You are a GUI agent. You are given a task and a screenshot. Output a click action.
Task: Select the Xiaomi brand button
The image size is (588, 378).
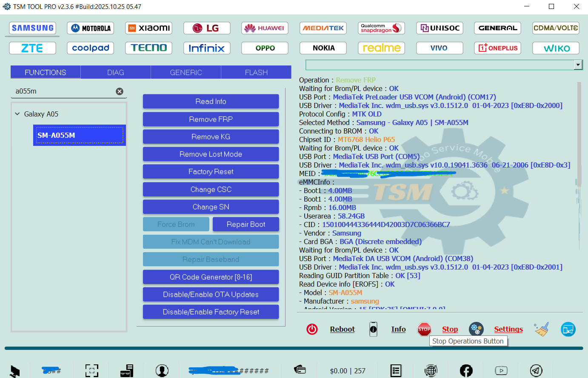click(149, 28)
